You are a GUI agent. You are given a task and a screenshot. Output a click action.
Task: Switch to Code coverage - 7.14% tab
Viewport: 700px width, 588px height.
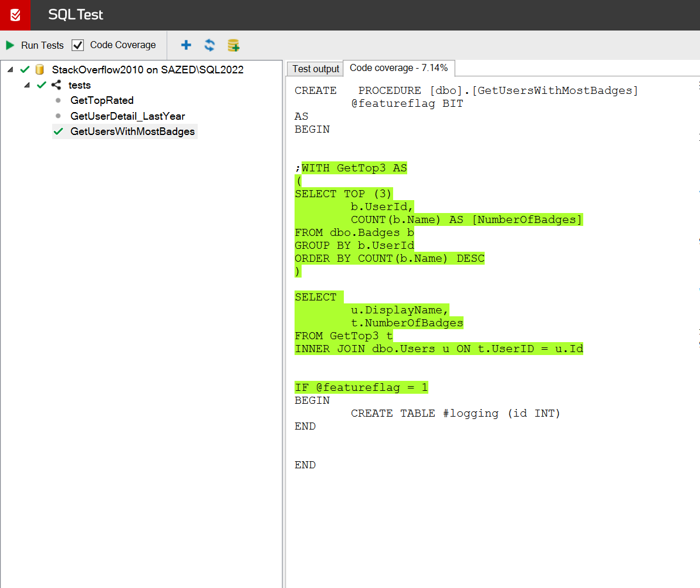click(398, 68)
